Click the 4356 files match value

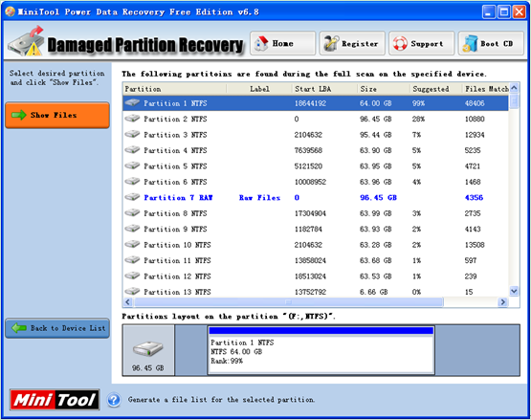(x=474, y=197)
